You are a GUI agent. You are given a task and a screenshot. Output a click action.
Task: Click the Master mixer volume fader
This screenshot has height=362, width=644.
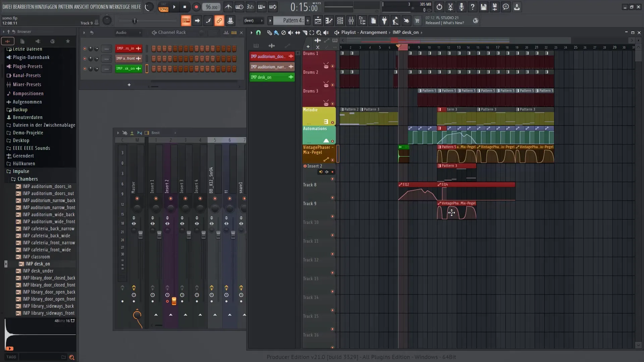[141, 235]
